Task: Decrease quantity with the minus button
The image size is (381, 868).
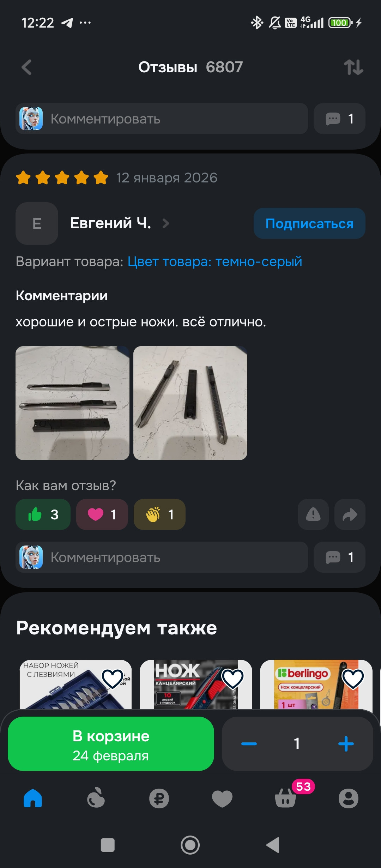Action: click(249, 743)
